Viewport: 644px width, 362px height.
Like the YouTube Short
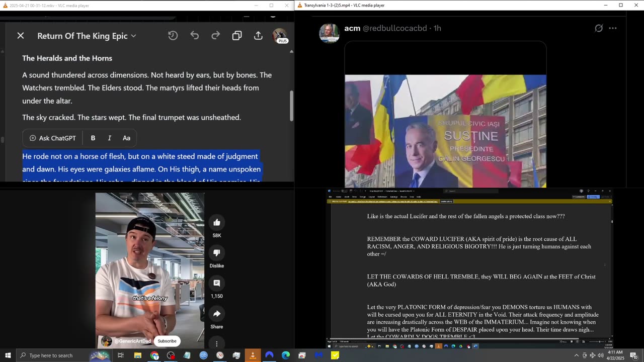[x=217, y=222]
